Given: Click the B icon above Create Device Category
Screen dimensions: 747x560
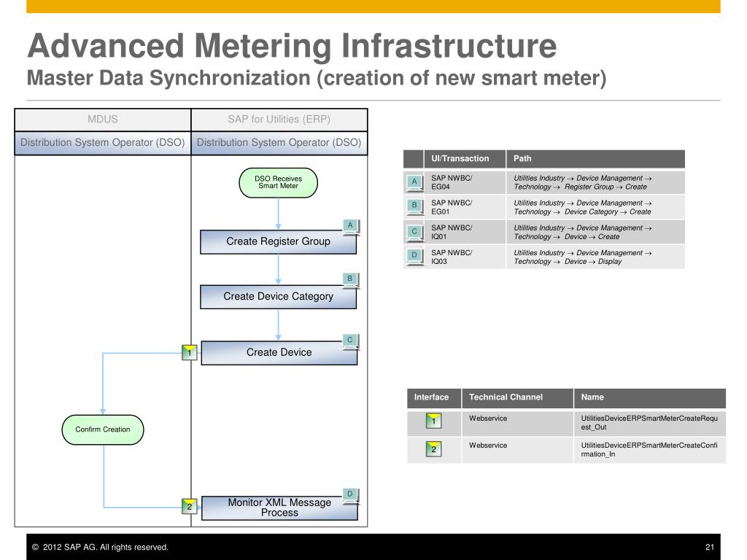Looking at the screenshot, I should tap(351, 279).
